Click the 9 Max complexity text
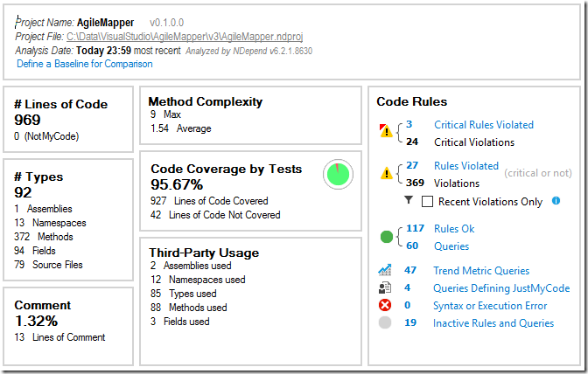Screen dimensions: 588x374 165,114
